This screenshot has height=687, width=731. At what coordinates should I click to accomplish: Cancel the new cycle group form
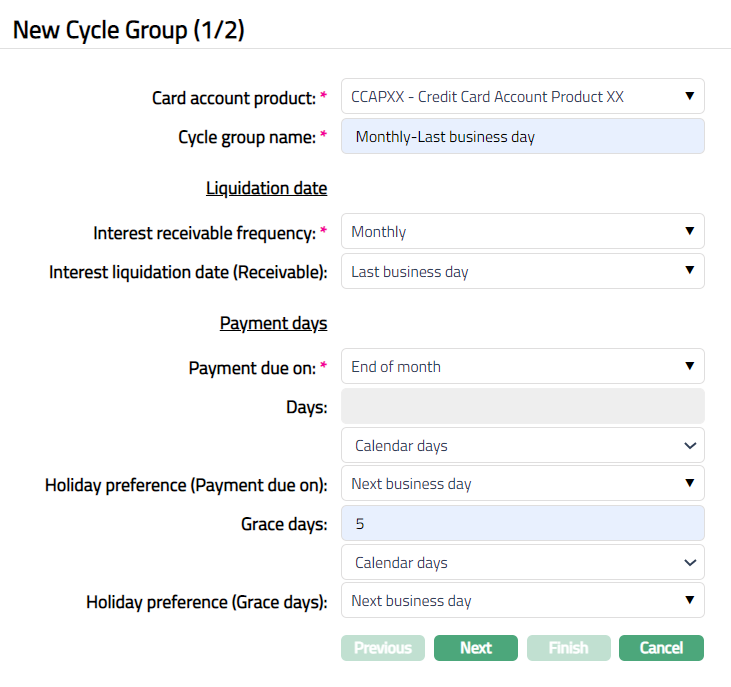pos(661,648)
